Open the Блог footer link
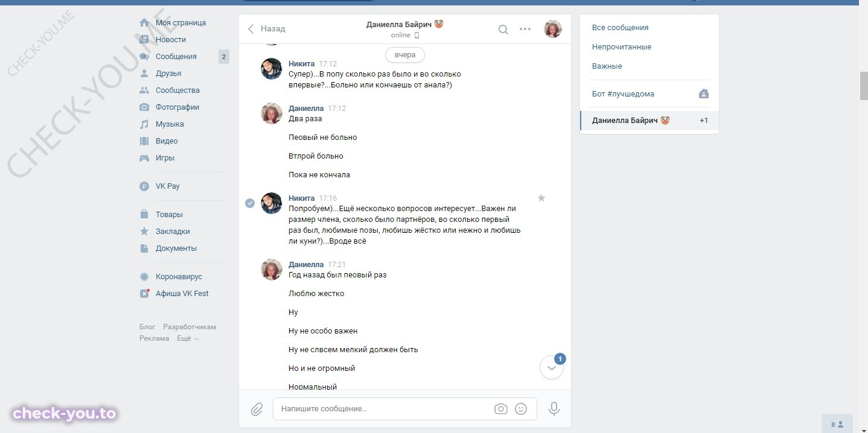868x433 pixels. [x=147, y=327]
